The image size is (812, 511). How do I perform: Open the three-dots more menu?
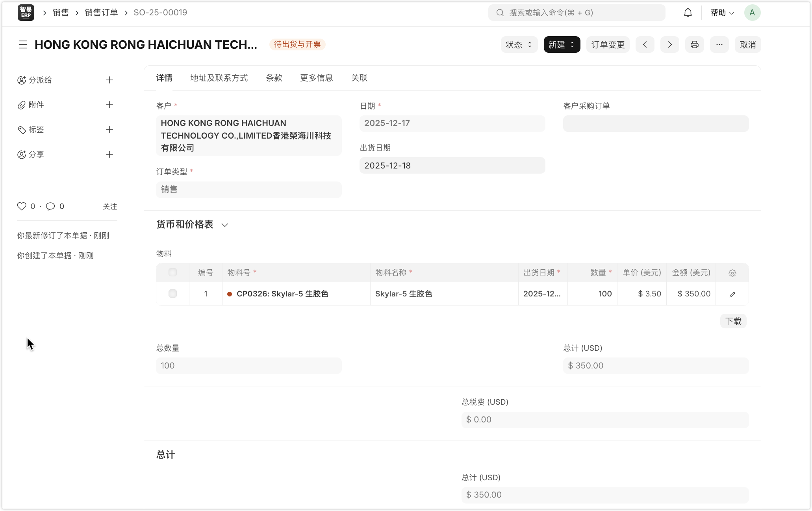pyautogui.click(x=719, y=44)
